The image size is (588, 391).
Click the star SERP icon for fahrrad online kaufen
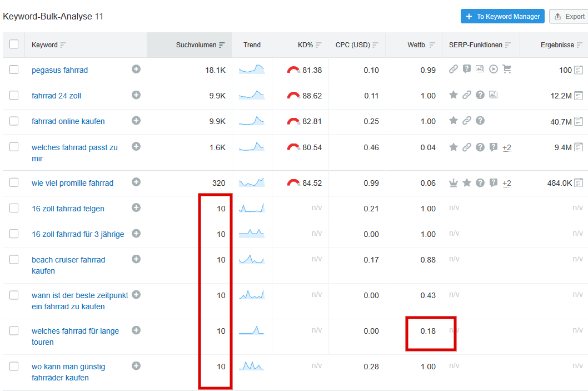(454, 121)
